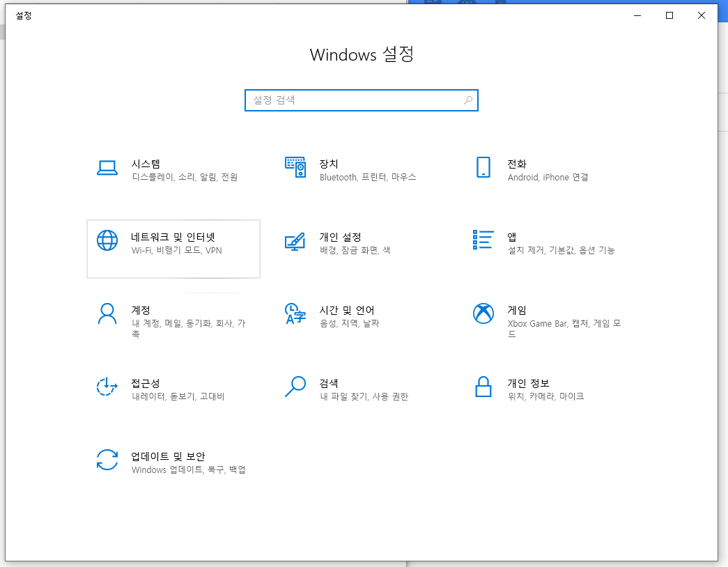Click Windows 업데이트, 복구, 백업 description
The width and height of the screenshot is (728, 567).
[x=189, y=470]
